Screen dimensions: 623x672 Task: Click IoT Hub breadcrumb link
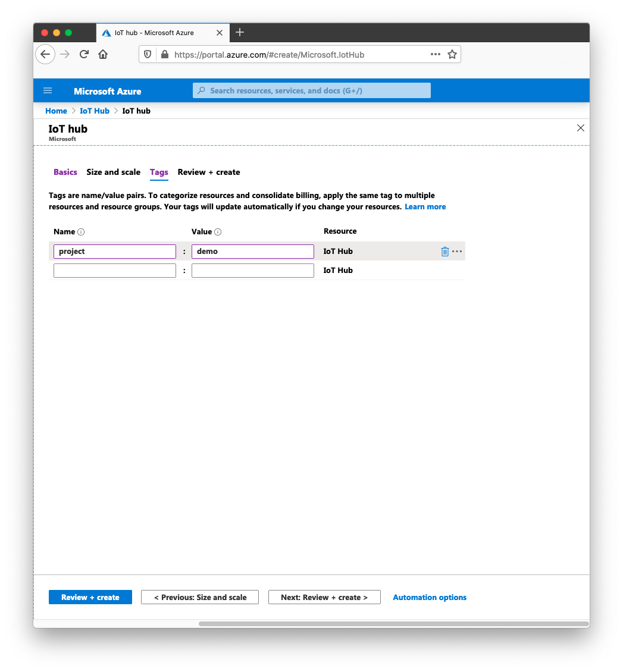click(95, 111)
